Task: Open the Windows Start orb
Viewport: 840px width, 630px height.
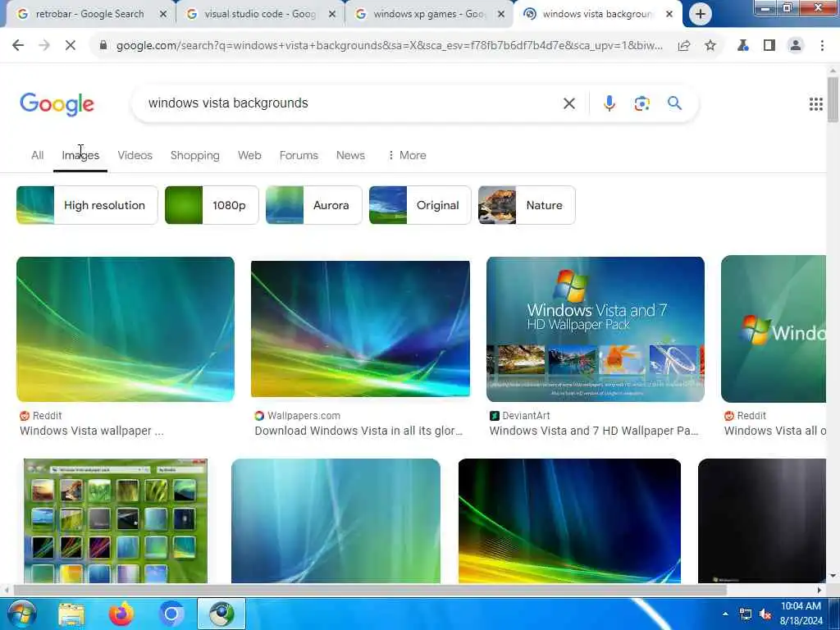Action: (x=21, y=614)
